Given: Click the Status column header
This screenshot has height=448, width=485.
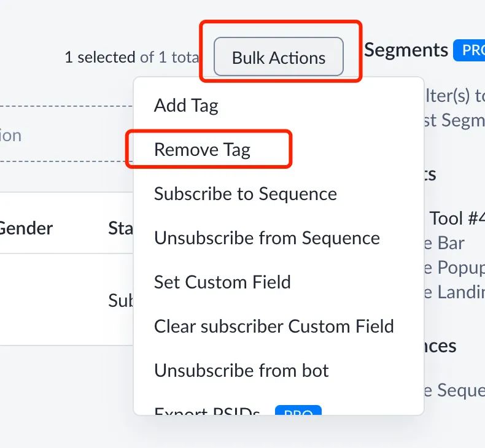Looking at the screenshot, I should [x=120, y=228].
